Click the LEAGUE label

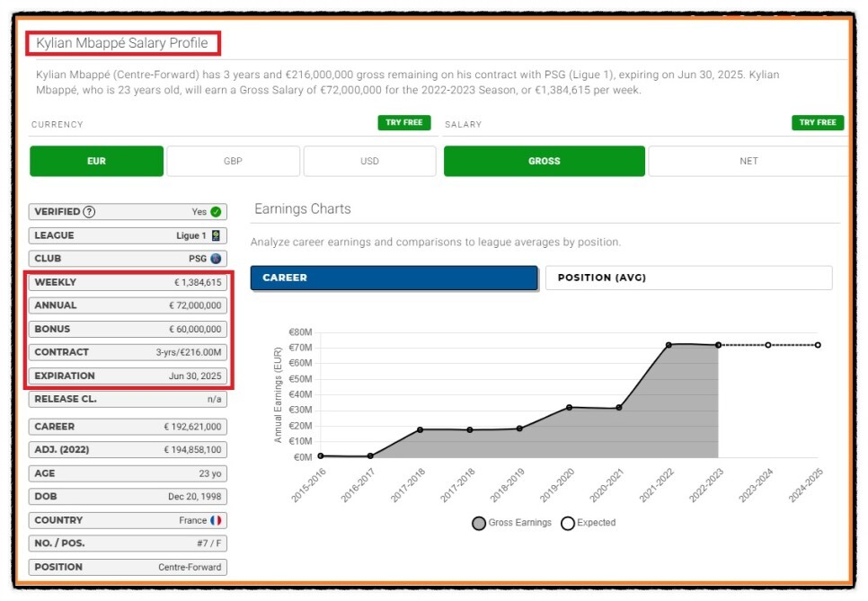(x=54, y=235)
